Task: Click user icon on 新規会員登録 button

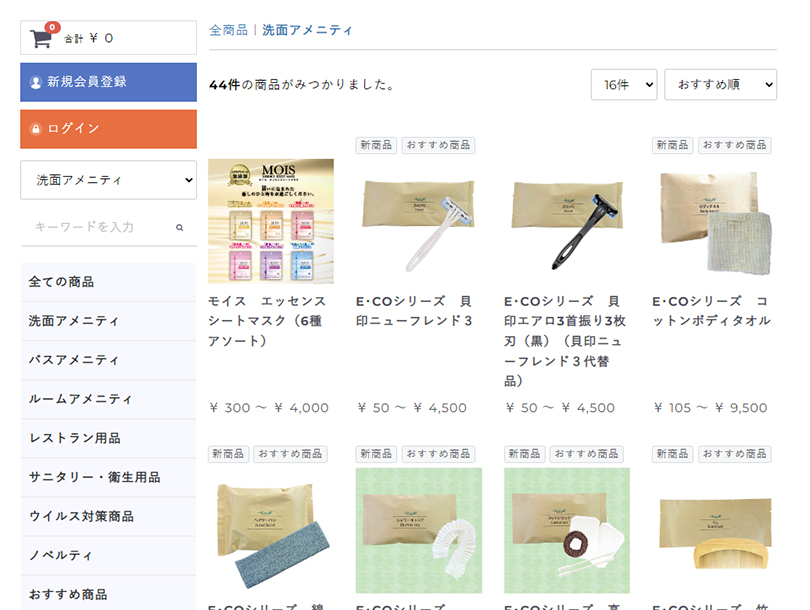Action: point(36,82)
